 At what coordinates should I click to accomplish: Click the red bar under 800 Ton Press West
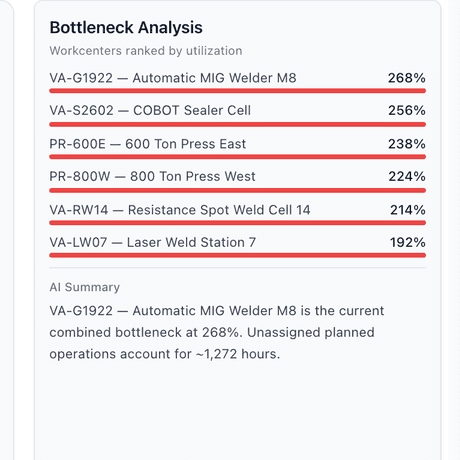[237, 190]
